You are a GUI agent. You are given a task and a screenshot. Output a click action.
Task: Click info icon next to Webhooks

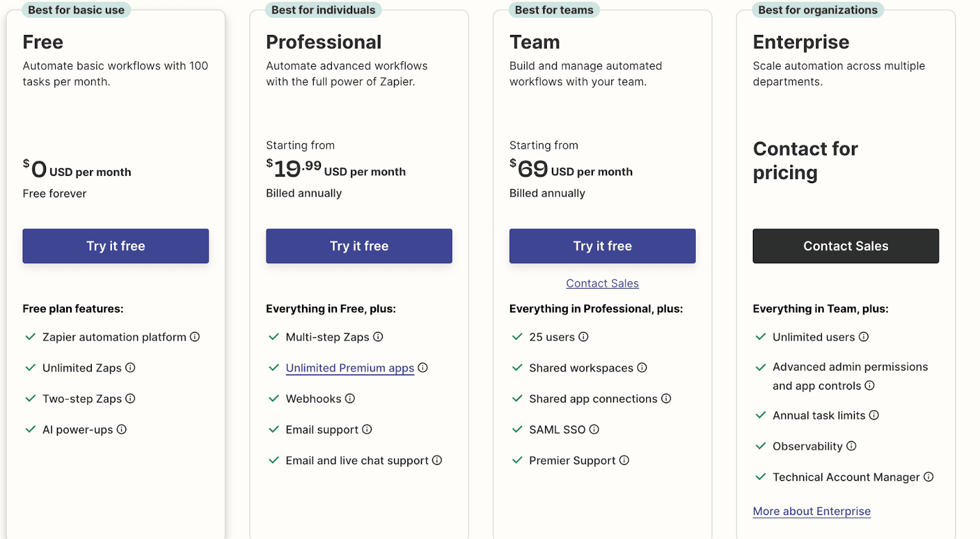350,399
